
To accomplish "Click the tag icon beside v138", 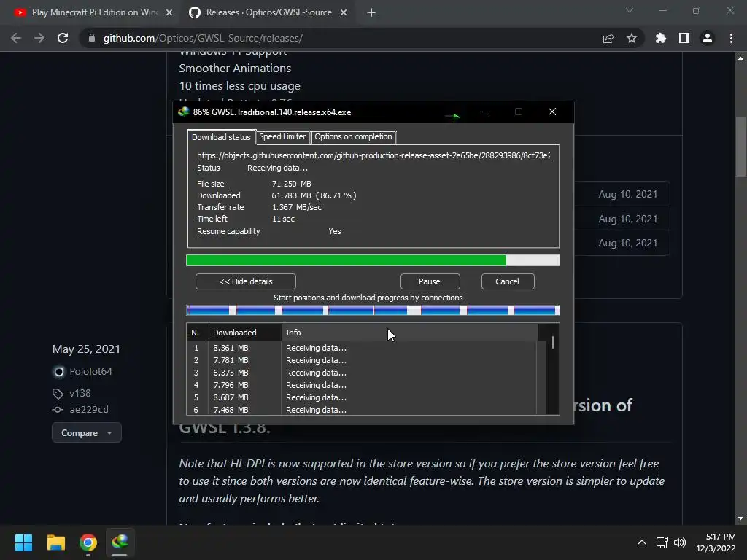I will click(58, 394).
